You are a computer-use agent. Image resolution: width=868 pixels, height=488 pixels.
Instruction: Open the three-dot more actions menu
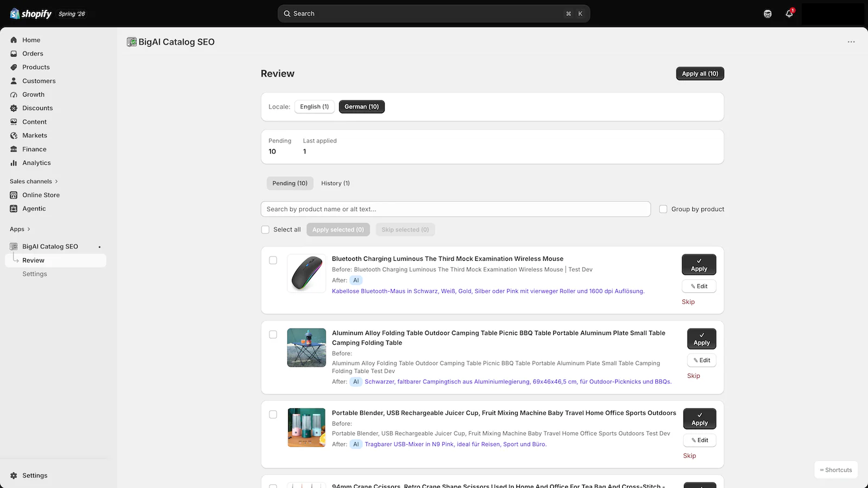[x=851, y=42]
